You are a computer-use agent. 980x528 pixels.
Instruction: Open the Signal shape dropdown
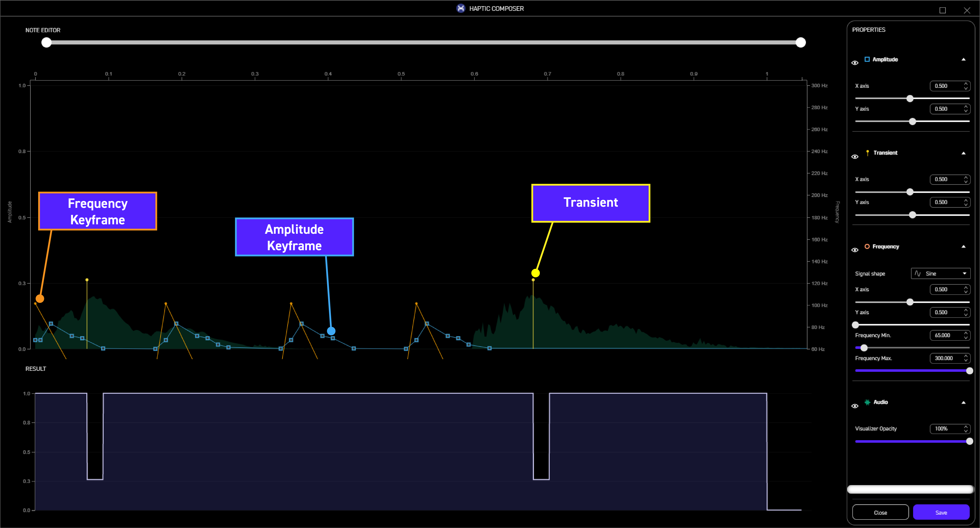940,274
